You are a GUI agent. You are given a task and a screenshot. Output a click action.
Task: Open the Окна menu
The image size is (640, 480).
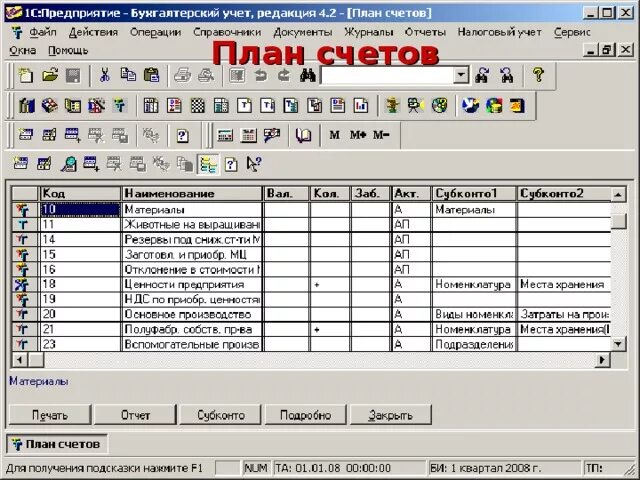tap(22, 51)
